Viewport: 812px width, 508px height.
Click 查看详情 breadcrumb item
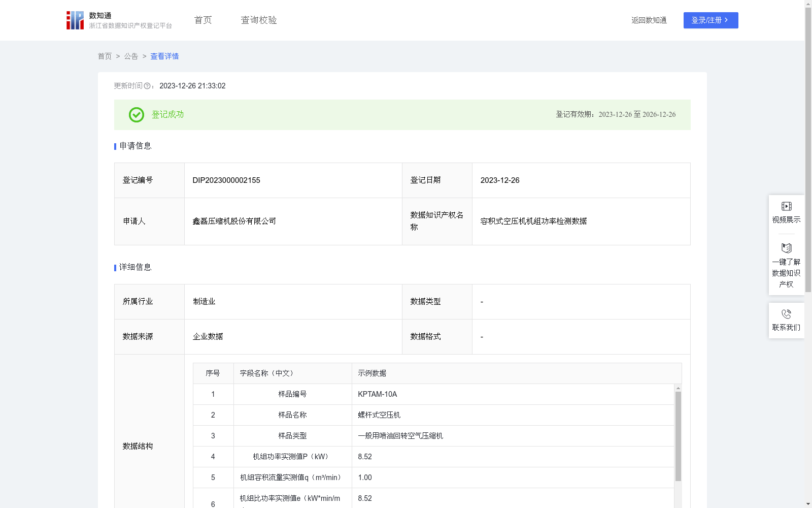[164, 56]
